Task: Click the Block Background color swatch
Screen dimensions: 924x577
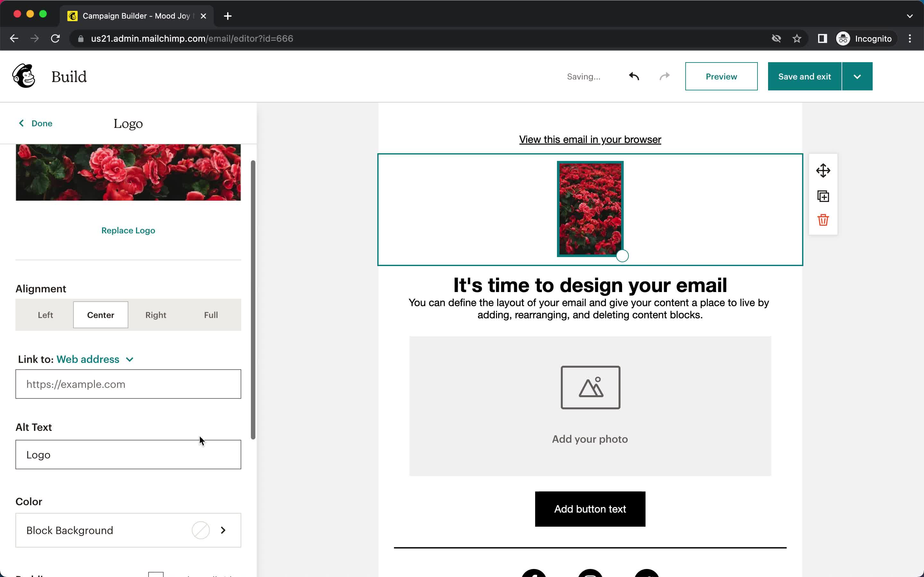Action: (x=201, y=530)
